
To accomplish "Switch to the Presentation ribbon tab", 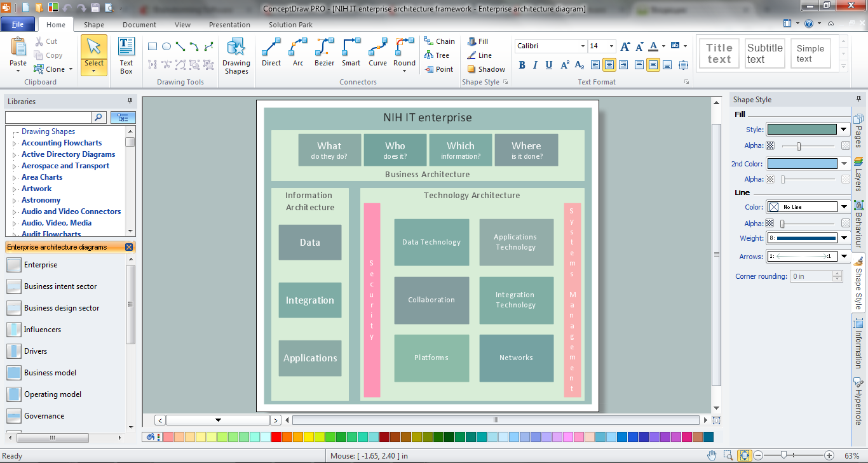I will point(229,25).
